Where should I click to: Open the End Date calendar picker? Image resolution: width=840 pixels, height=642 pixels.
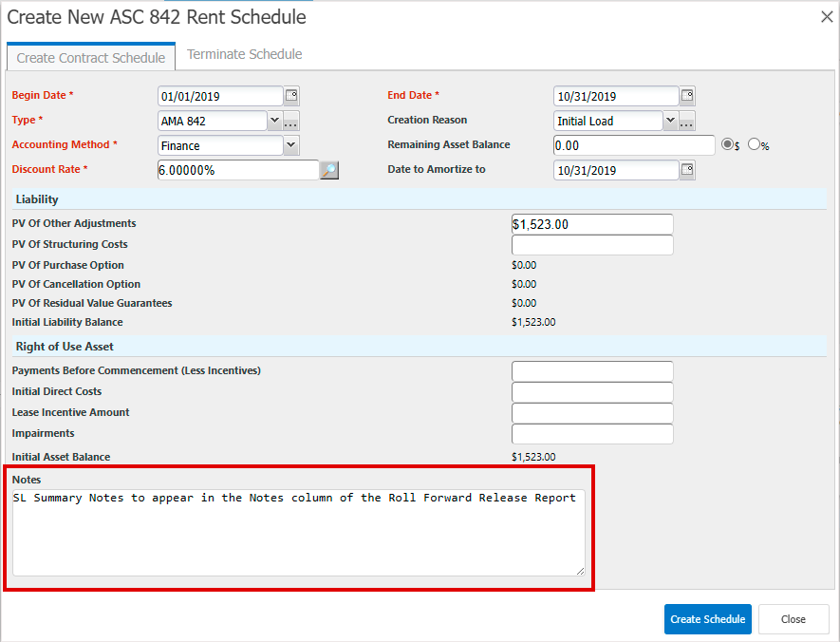coord(687,96)
